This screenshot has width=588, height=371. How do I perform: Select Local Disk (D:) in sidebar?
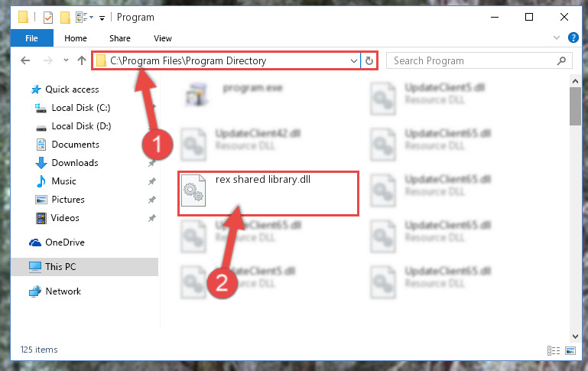81,126
